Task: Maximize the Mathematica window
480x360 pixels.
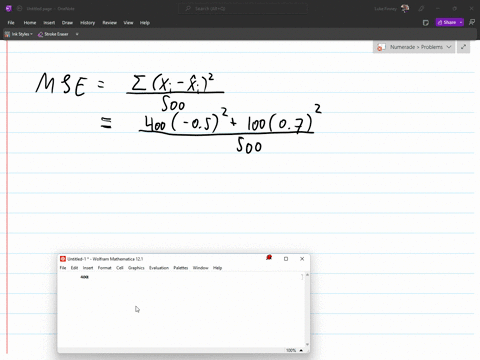Action: click(286, 259)
